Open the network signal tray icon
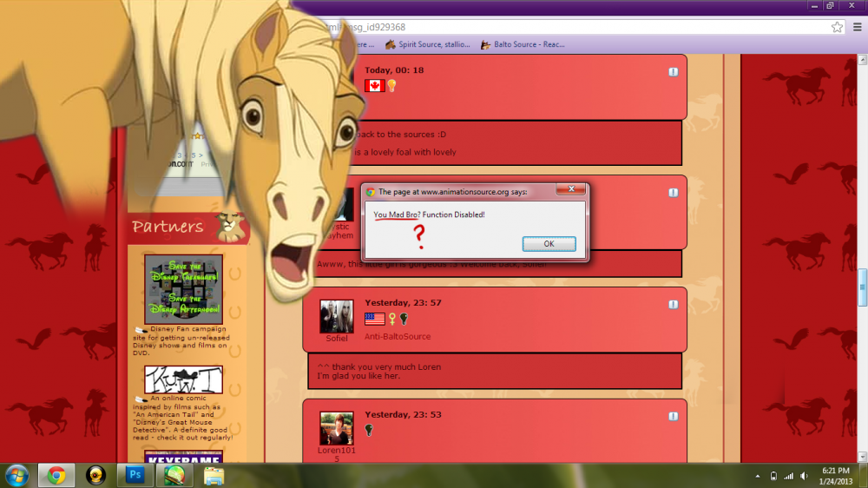The width and height of the screenshot is (868, 488). pyautogui.click(x=789, y=476)
